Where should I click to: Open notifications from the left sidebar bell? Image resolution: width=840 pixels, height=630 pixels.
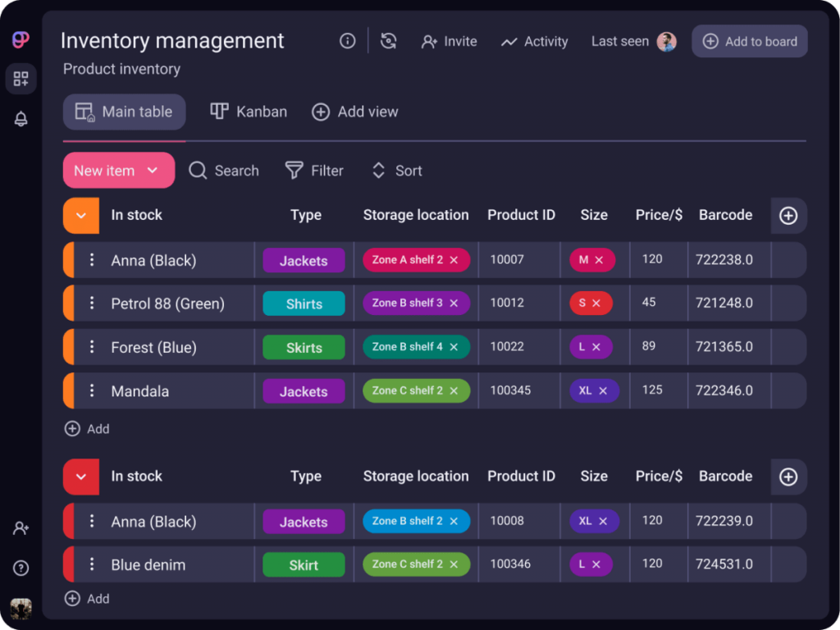pos(21,118)
